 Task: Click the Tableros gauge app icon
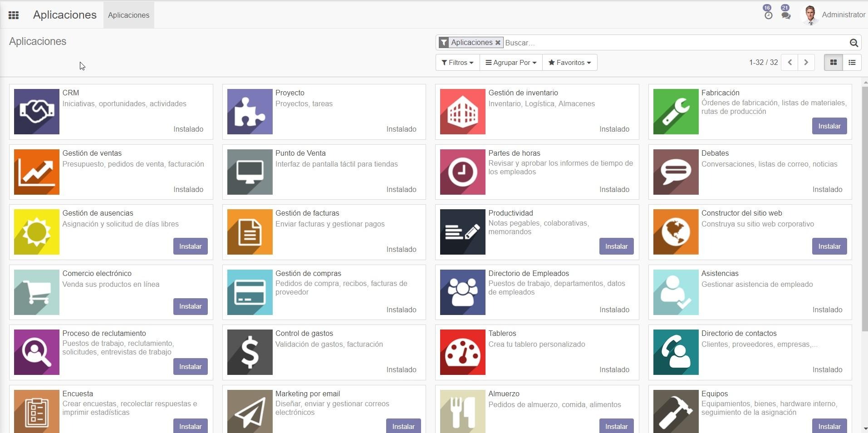(462, 352)
